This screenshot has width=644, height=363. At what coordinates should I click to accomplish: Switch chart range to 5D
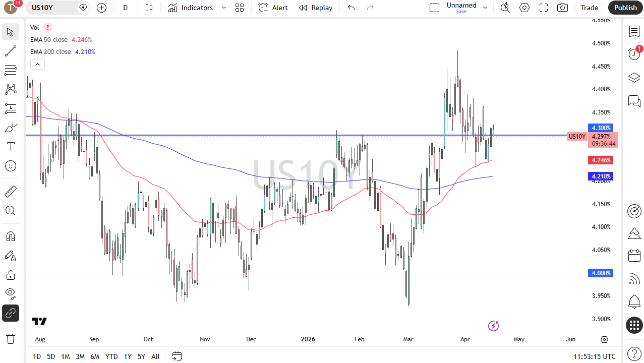[51, 356]
